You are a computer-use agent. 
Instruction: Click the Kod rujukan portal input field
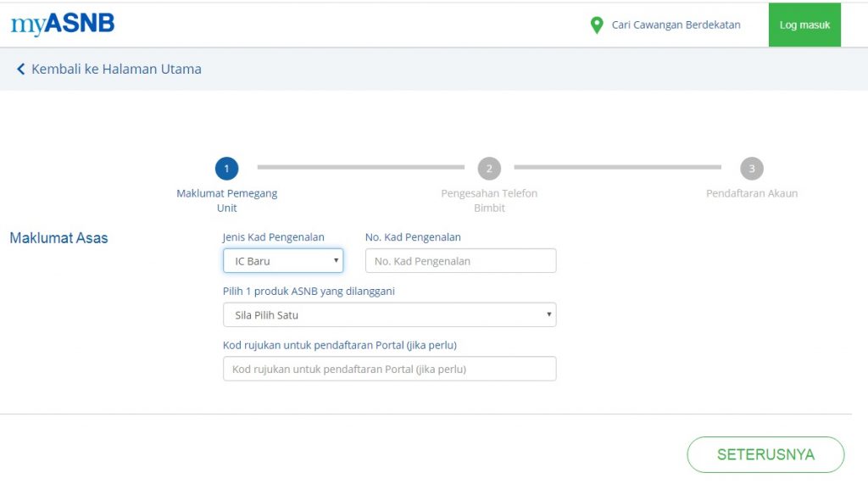390,369
